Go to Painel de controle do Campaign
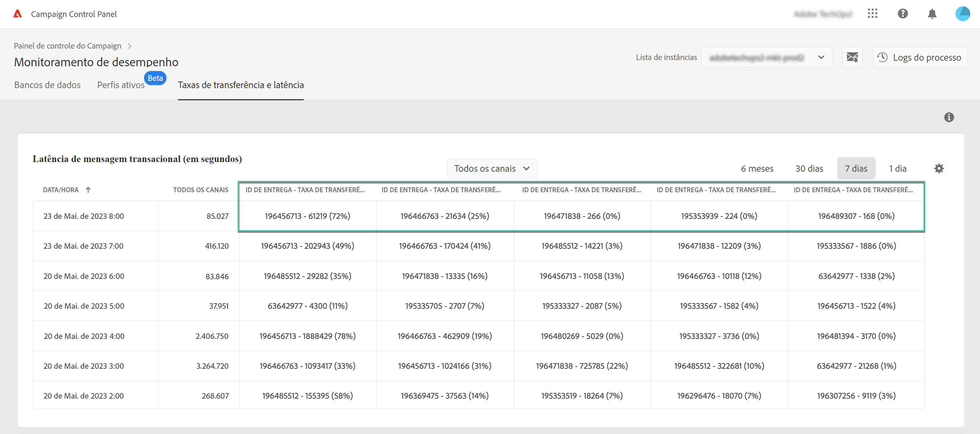 (67, 46)
